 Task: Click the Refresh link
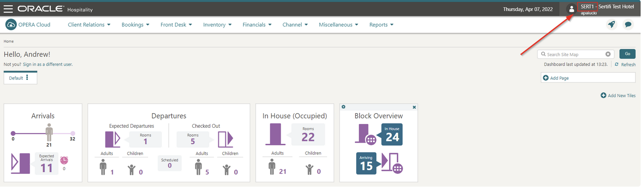point(628,64)
